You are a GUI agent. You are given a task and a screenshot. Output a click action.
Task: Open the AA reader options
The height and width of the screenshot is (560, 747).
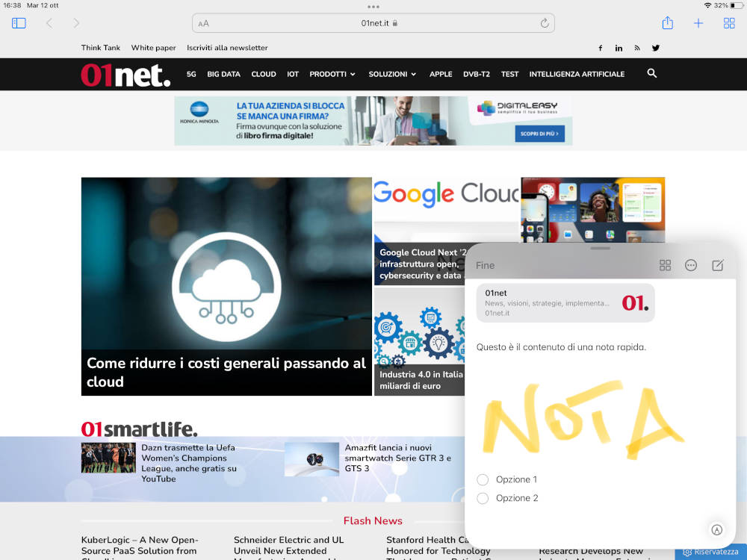click(x=203, y=23)
